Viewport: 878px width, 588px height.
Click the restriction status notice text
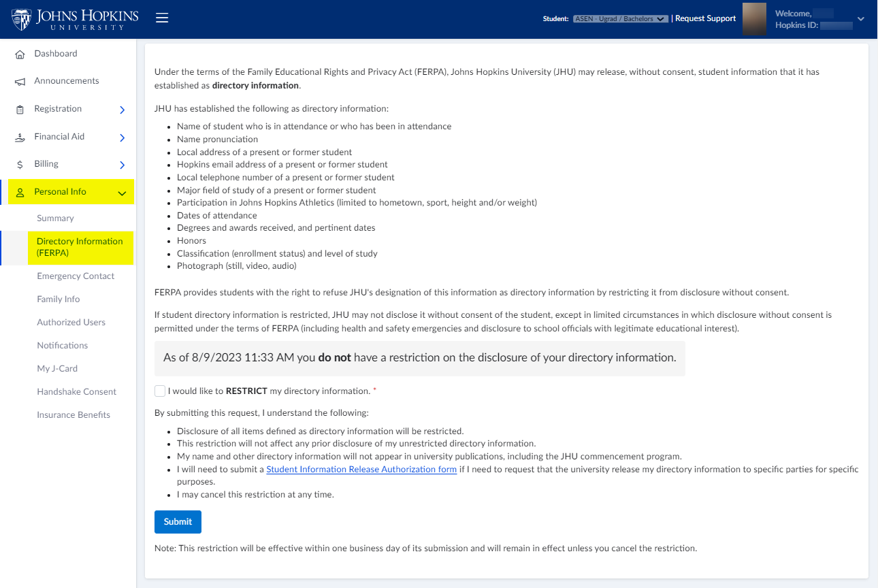[420, 358]
